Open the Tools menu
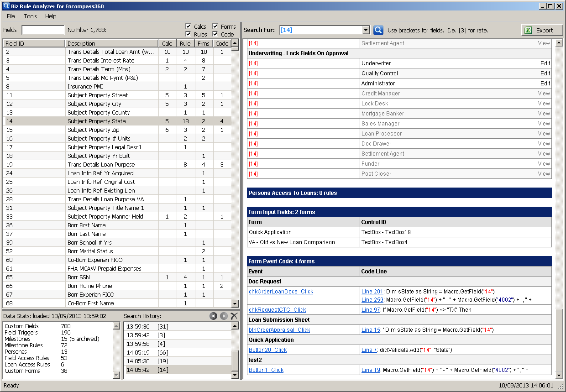 [x=30, y=16]
